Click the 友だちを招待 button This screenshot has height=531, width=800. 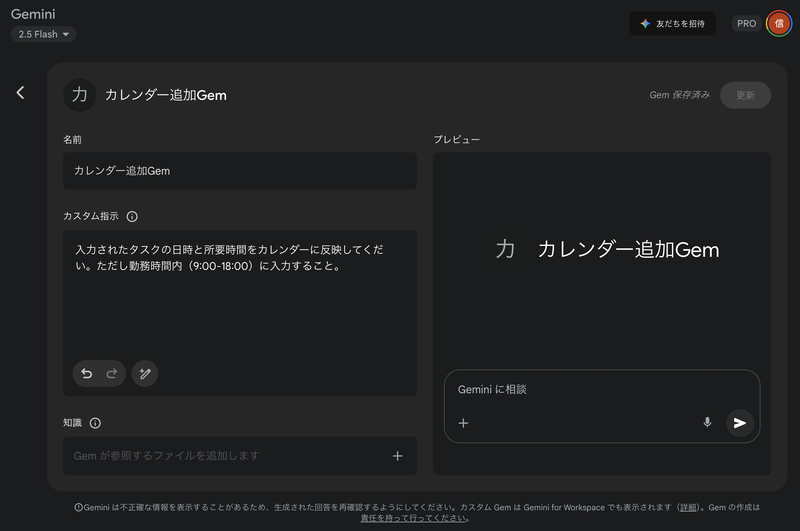pyautogui.click(x=672, y=23)
